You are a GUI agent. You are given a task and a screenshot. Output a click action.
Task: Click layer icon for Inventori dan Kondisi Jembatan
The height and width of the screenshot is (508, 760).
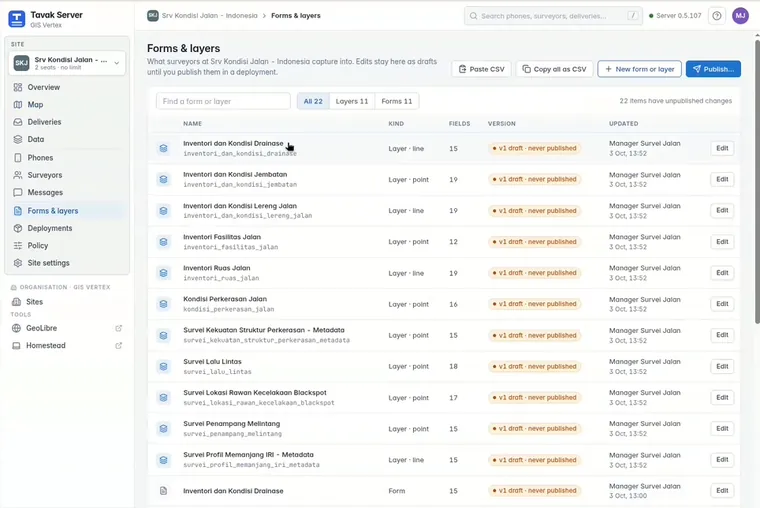coord(164,179)
